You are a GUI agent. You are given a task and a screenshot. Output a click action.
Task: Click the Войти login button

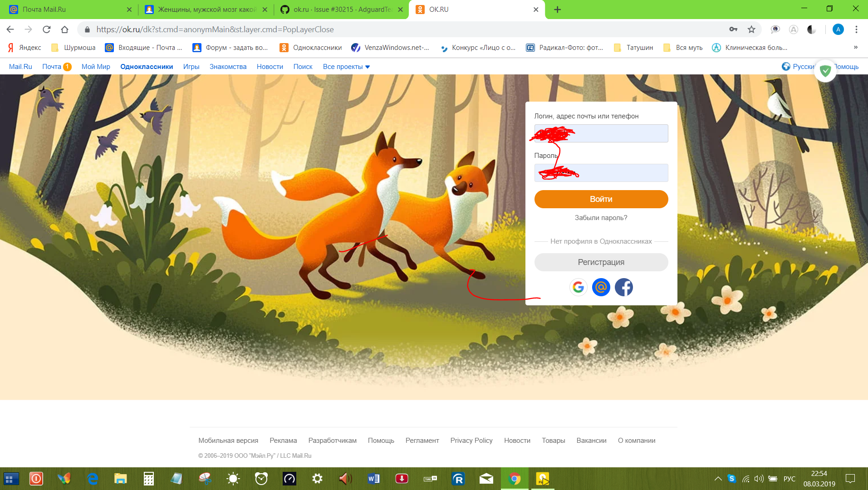(601, 199)
